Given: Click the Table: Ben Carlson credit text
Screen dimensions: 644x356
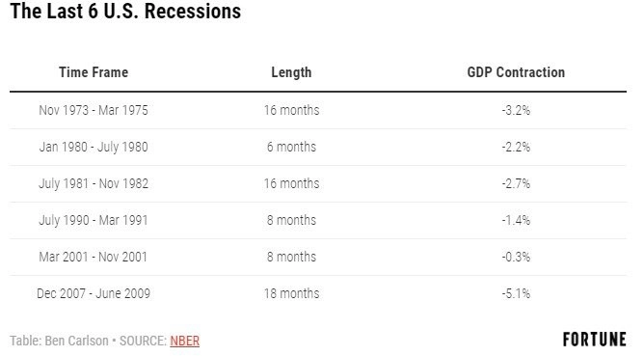Looking at the screenshot, I should coord(59,341).
